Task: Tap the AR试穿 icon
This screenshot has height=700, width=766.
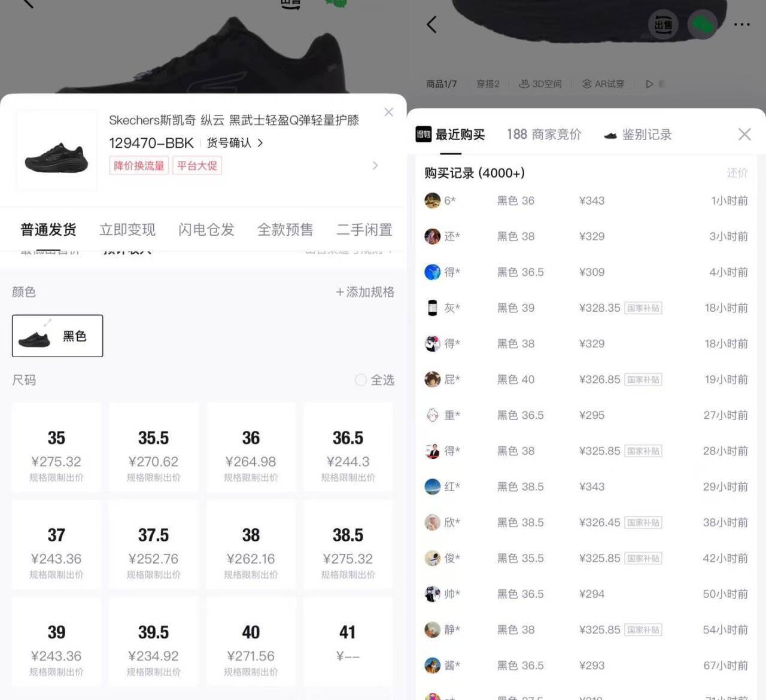Action: pyautogui.click(x=603, y=84)
